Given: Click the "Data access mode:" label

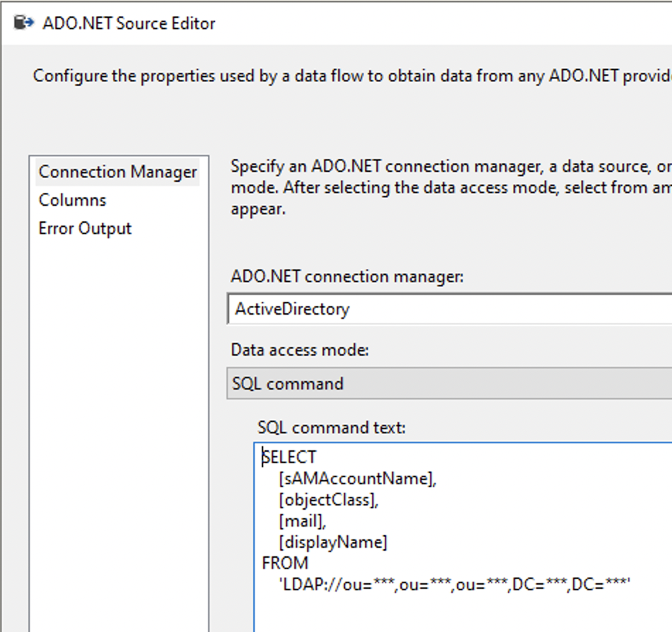Looking at the screenshot, I should pos(300,350).
